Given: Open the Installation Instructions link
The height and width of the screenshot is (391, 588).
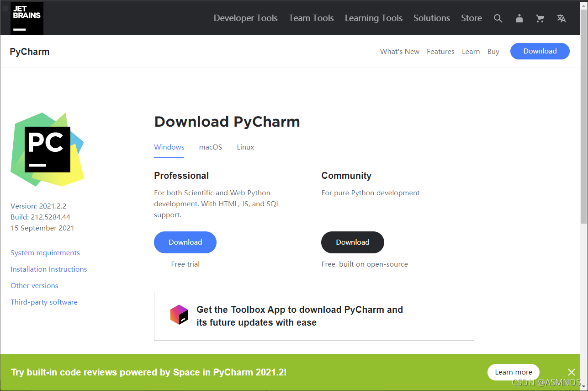Looking at the screenshot, I should pos(49,269).
